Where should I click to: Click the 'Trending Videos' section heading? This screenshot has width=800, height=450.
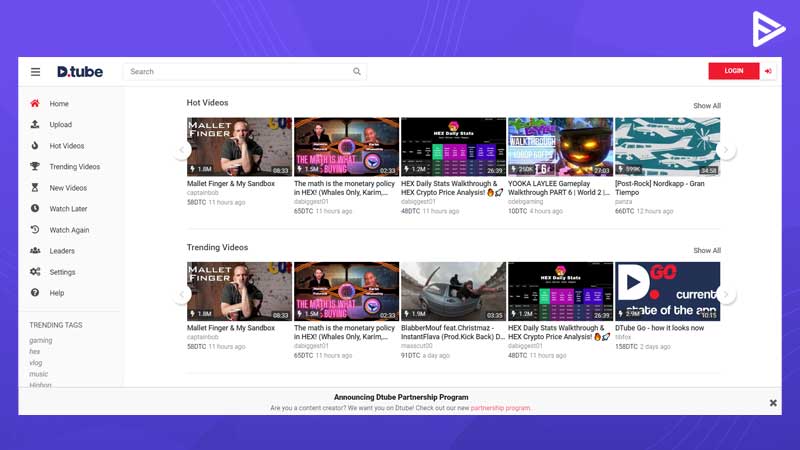click(217, 247)
